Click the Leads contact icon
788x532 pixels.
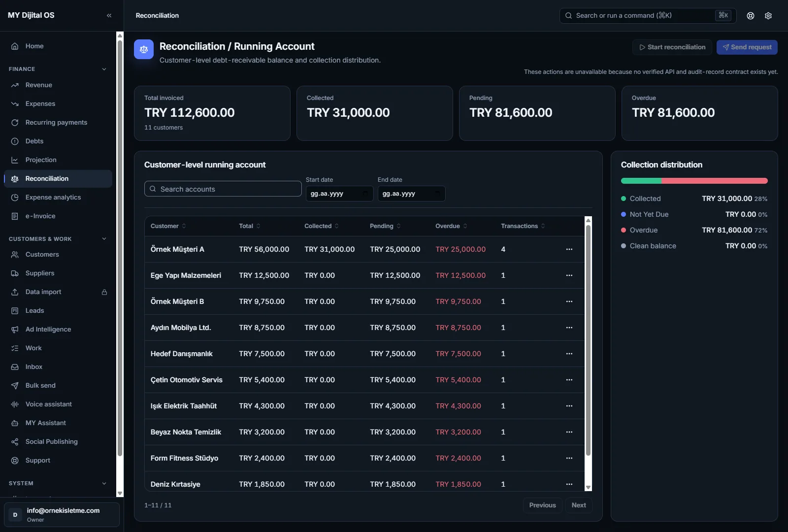15,311
